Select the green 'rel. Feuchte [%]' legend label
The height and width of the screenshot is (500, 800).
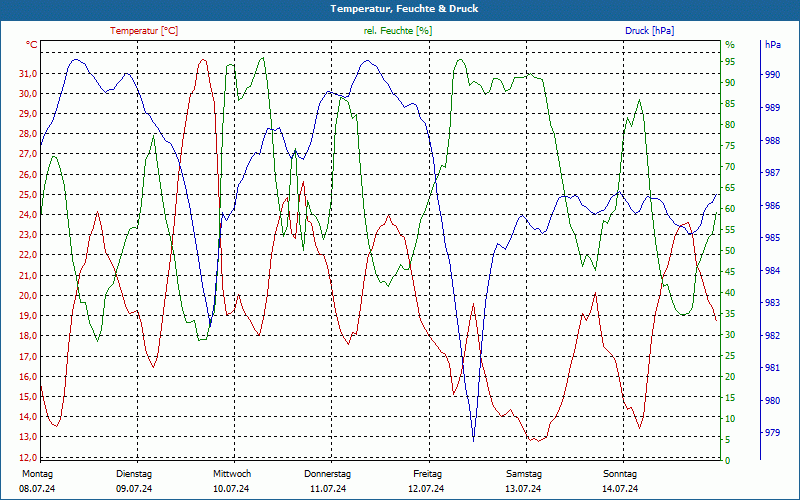point(397,31)
